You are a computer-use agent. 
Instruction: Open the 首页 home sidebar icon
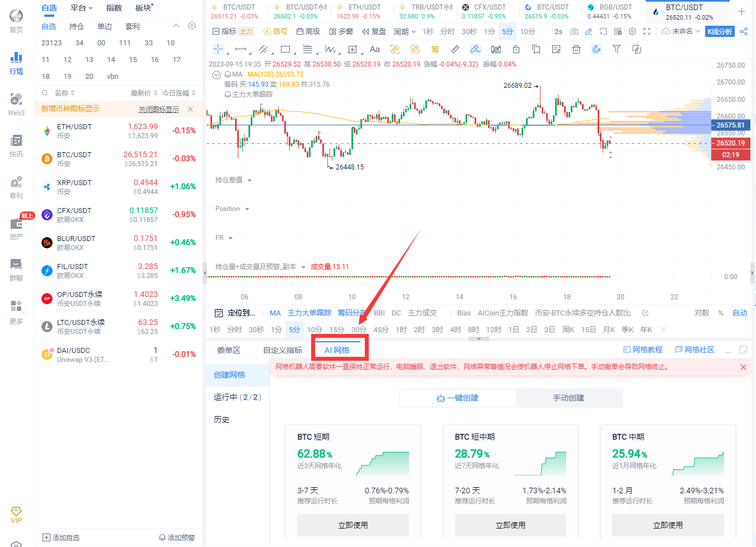[16, 21]
